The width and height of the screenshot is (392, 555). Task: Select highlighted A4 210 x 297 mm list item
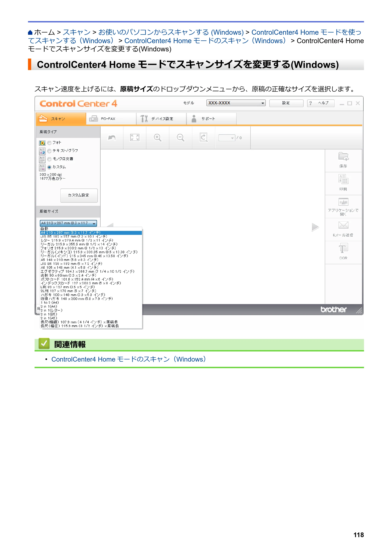[91, 233]
